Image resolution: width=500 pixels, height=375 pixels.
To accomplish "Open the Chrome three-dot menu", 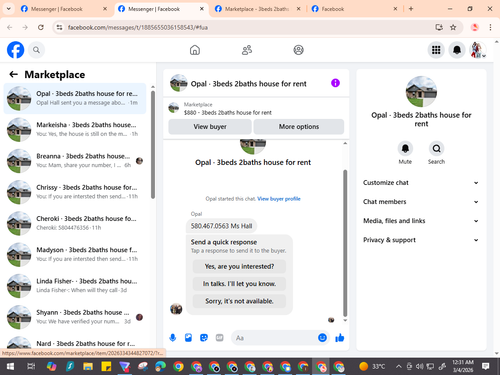I will pos(490,27).
